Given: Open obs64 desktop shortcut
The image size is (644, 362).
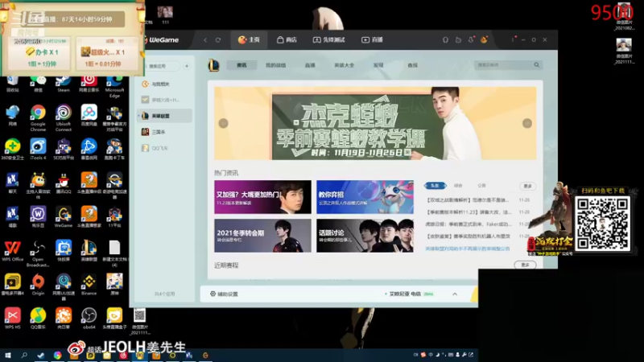Looking at the screenshot, I should pos(89,319).
